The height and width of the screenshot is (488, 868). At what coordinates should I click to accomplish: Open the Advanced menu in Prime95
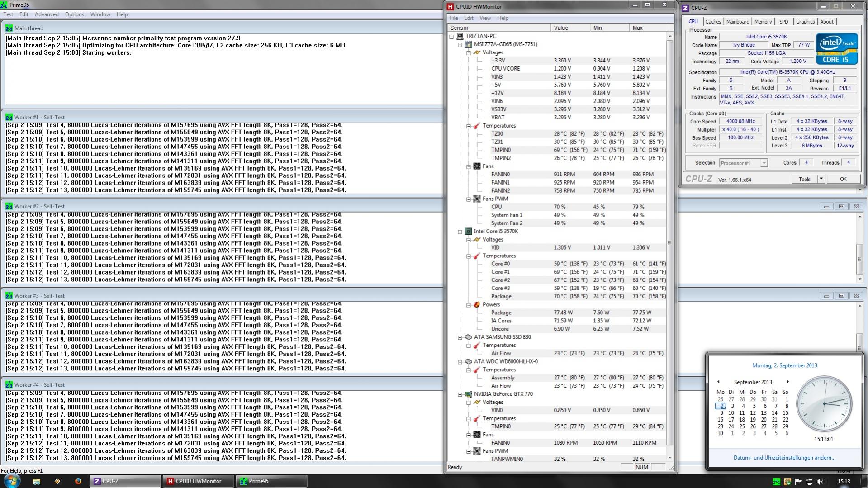(47, 14)
